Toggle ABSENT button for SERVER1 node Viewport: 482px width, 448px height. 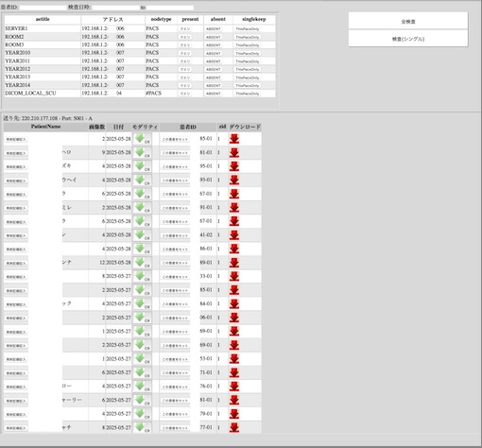coord(214,29)
